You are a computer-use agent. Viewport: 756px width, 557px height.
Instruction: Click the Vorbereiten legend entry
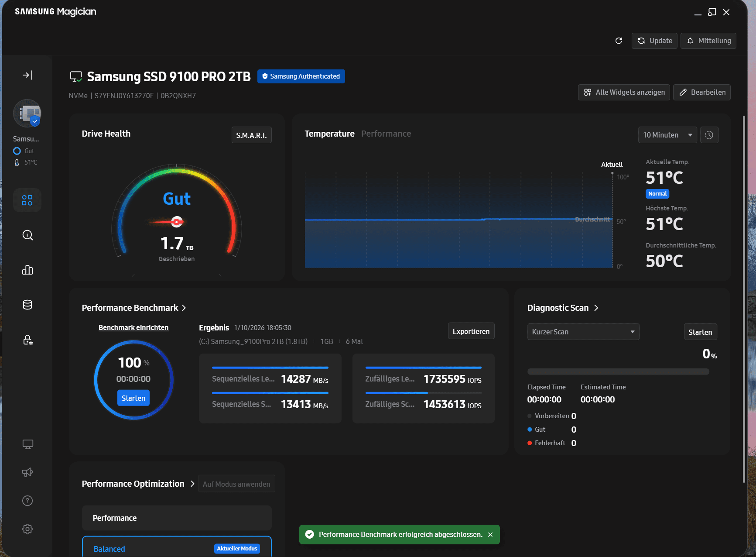(552, 416)
